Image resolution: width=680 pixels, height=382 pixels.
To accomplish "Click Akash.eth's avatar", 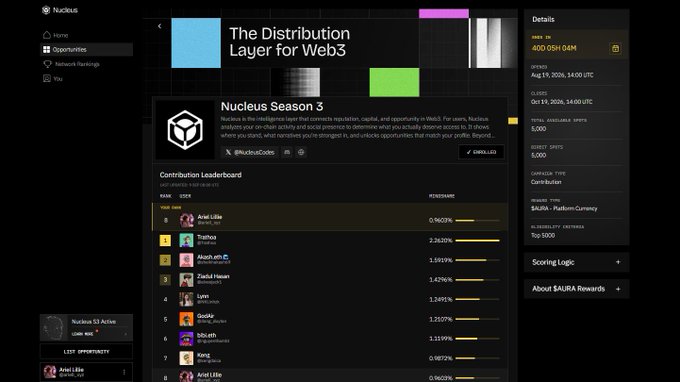I will (x=186, y=260).
